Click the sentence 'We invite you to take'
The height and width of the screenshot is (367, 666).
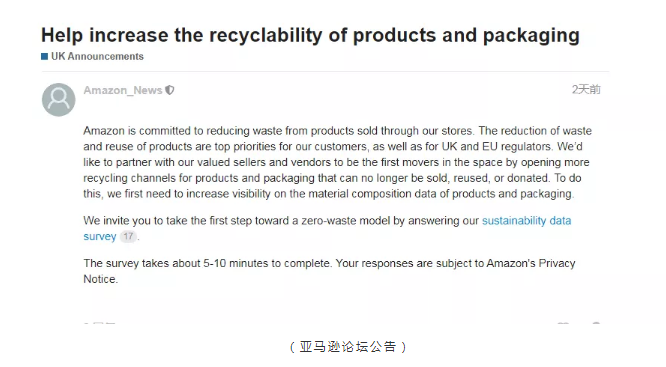(x=327, y=229)
